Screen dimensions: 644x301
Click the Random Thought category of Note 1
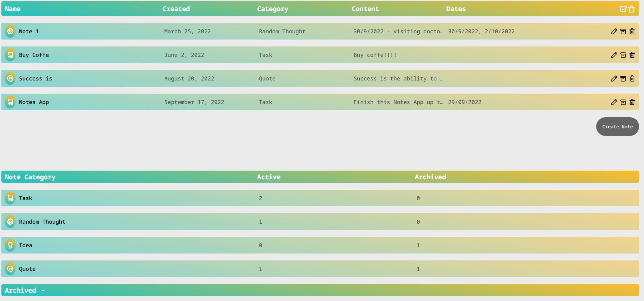[282, 32]
